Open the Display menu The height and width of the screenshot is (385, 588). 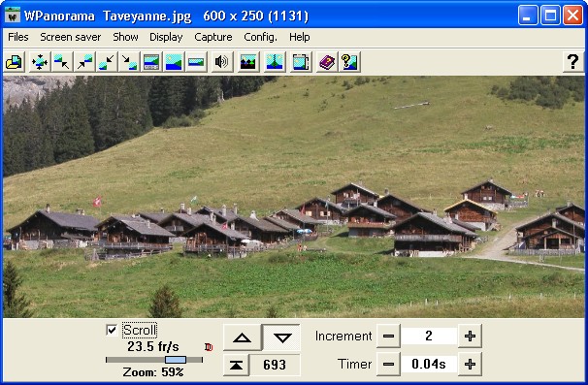[166, 37]
